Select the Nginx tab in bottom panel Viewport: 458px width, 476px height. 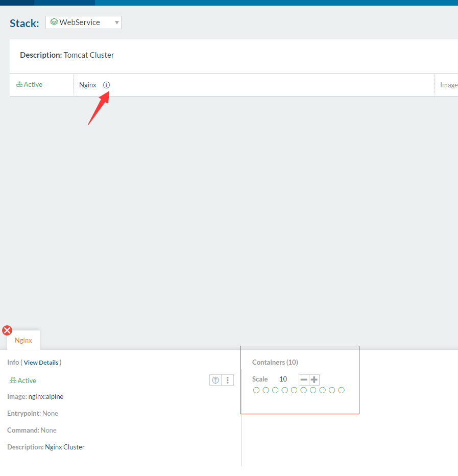pos(23,340)
